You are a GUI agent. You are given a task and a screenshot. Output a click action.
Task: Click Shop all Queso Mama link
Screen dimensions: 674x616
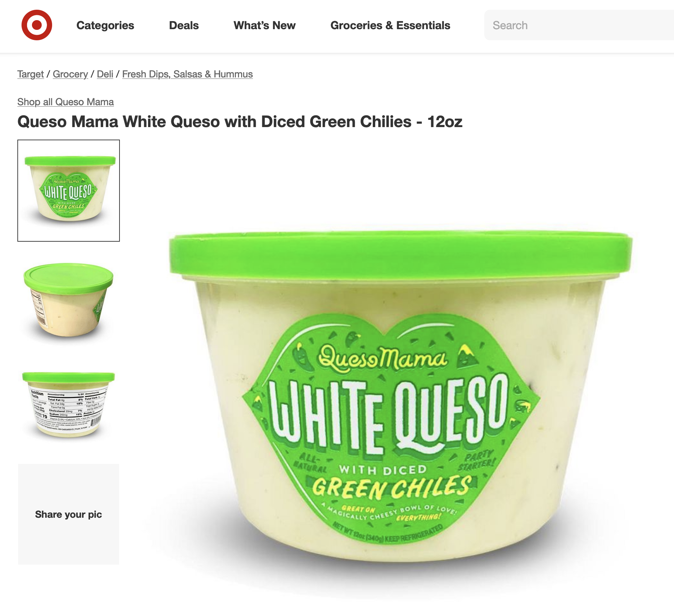66,102
